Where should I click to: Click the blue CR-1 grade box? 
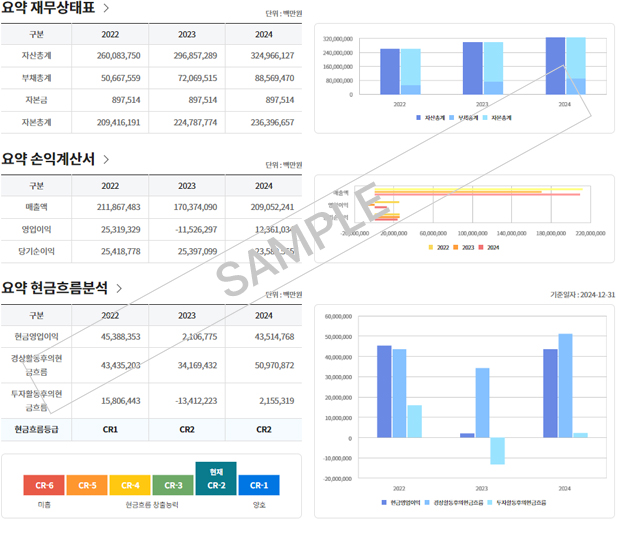[259, 485]
